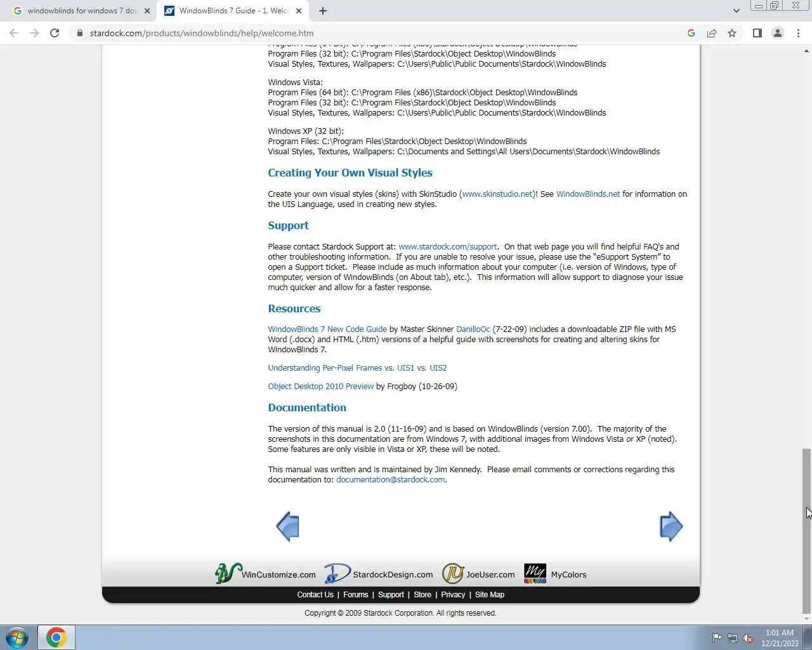The width and height of the screenshot is (812, 650).
Task: Close the WindowBlinds 7 Guide tab
Action: pos(299,11)
